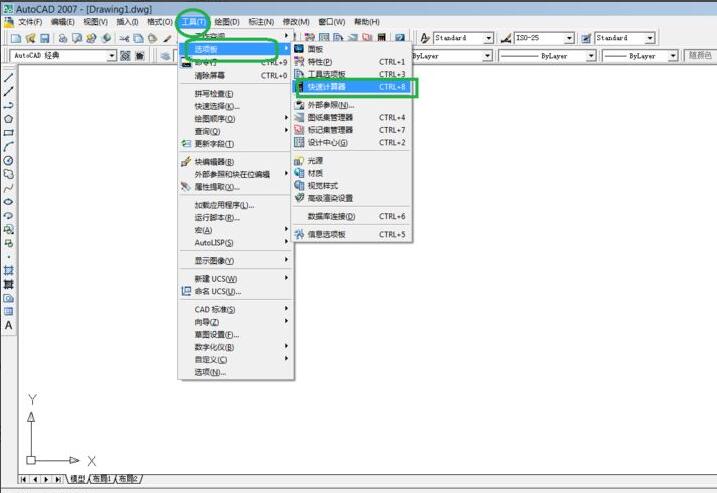
Task: Select the Rectangle tool
Action: pos(8,133)
